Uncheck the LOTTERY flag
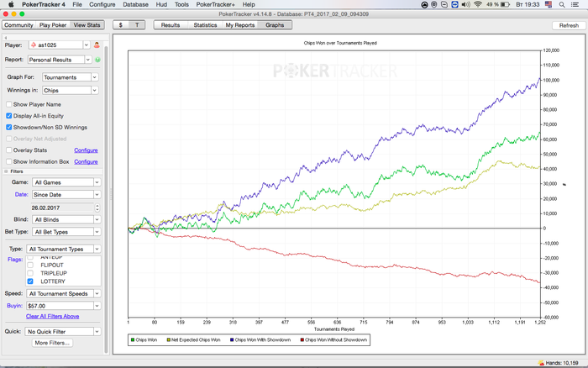The height and width of the screenshot is (368, 588). click(x=30, y=281)
